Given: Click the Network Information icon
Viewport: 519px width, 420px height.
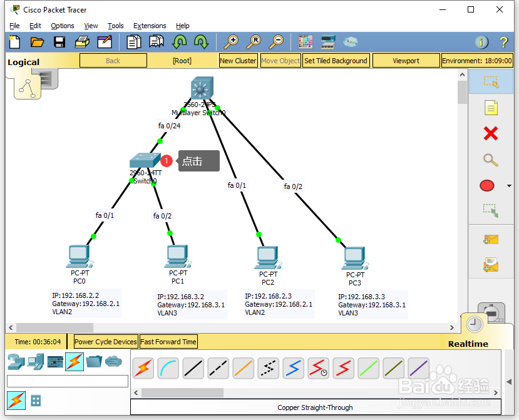Looking at the screenshot, I should [x=481, y=42].
